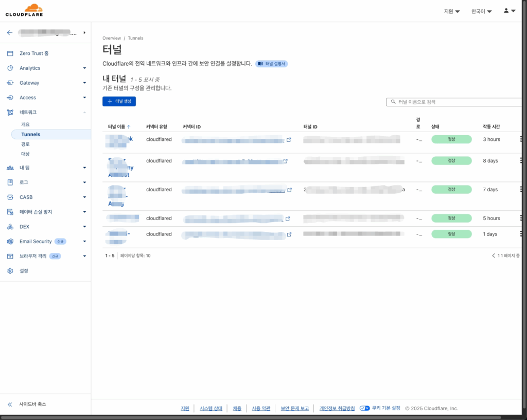Viewport: 527px width, 420px height.
Task: Collapse the 네트워크 section arrow
Action: click(x=85, y=113)
